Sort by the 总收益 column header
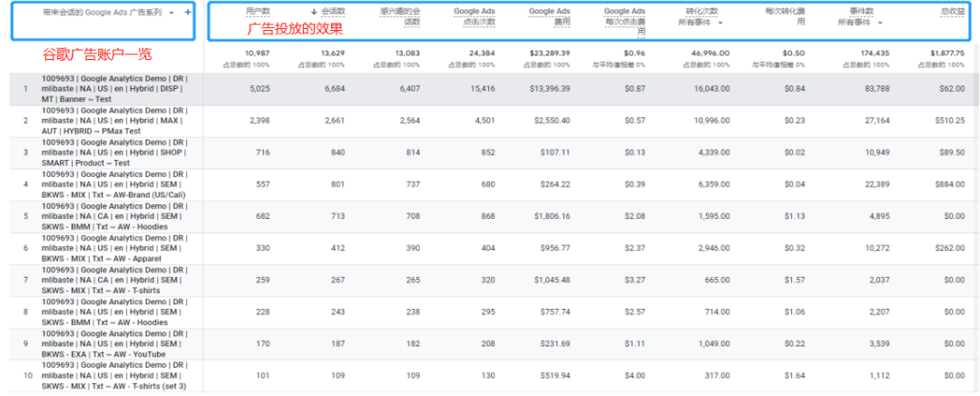 (x=953, y=11)
